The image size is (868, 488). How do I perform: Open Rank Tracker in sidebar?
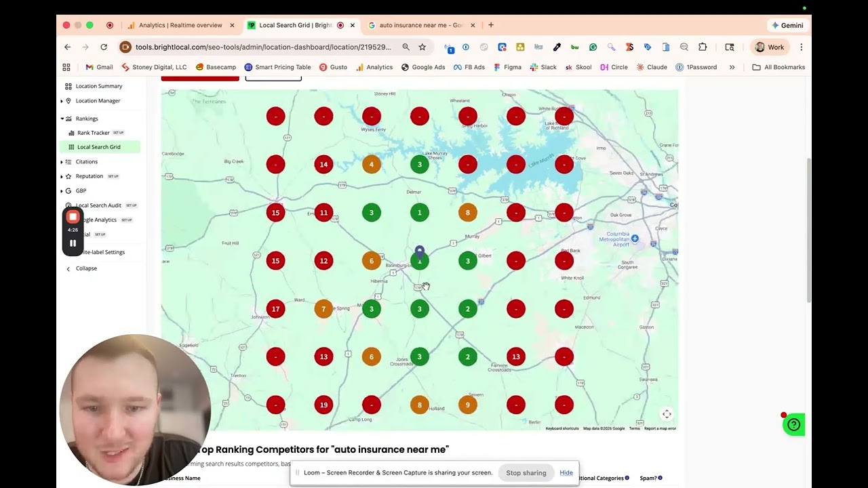93,133
